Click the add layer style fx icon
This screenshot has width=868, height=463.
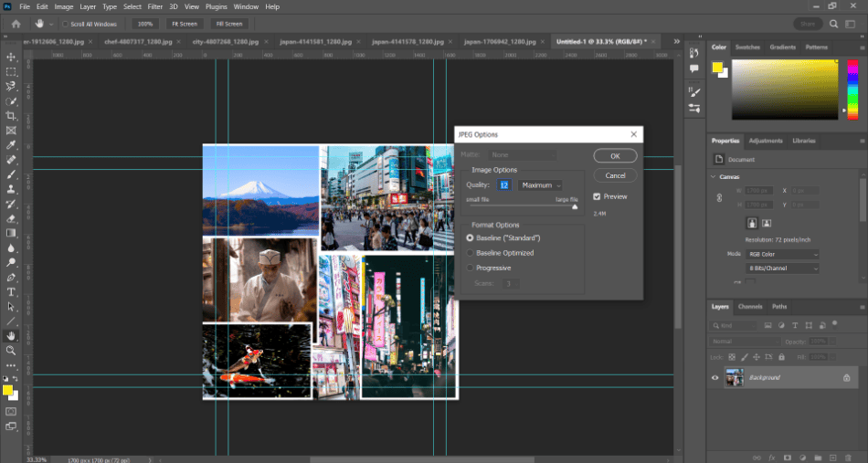(x=772, y=458)
